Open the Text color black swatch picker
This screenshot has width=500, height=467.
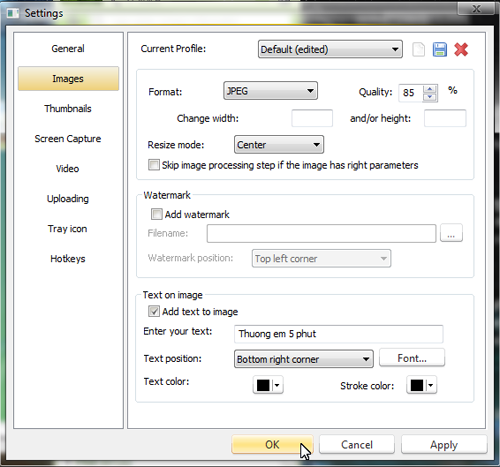268,385
